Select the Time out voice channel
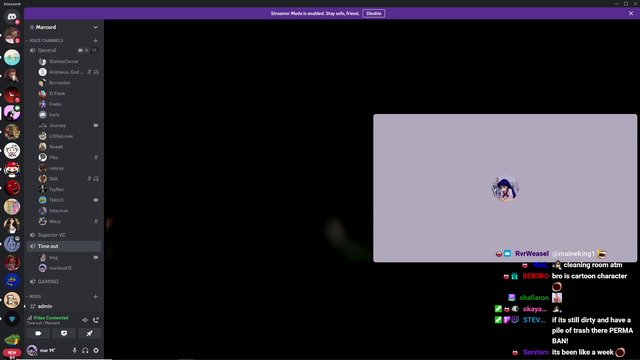 [x=64, y=246]
